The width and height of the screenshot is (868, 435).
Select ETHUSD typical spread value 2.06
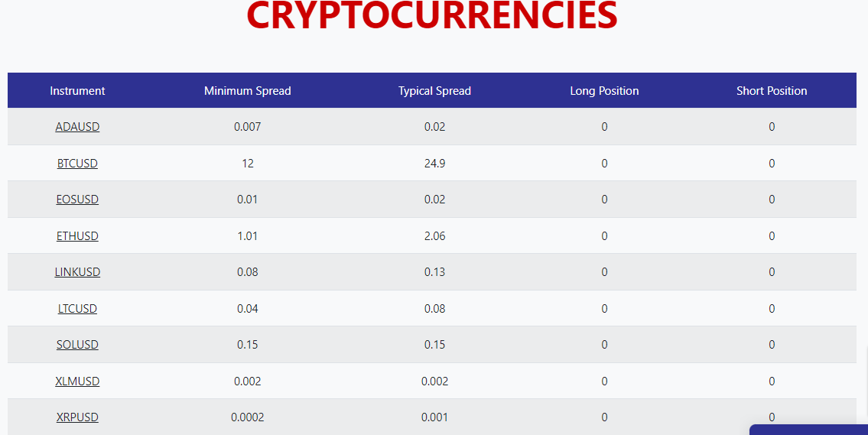[434, 235]
